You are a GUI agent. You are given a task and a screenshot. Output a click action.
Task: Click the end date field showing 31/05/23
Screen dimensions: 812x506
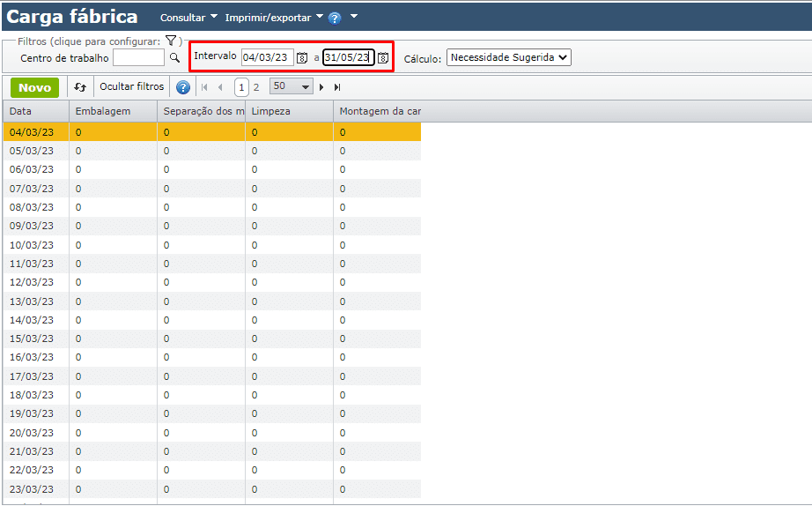tap(348, 58)
